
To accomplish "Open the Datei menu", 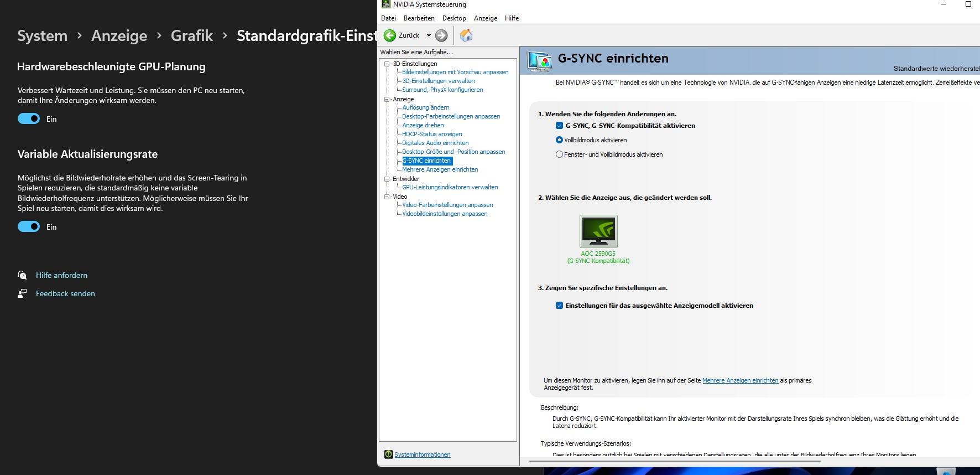I will [x=388, y=18].
